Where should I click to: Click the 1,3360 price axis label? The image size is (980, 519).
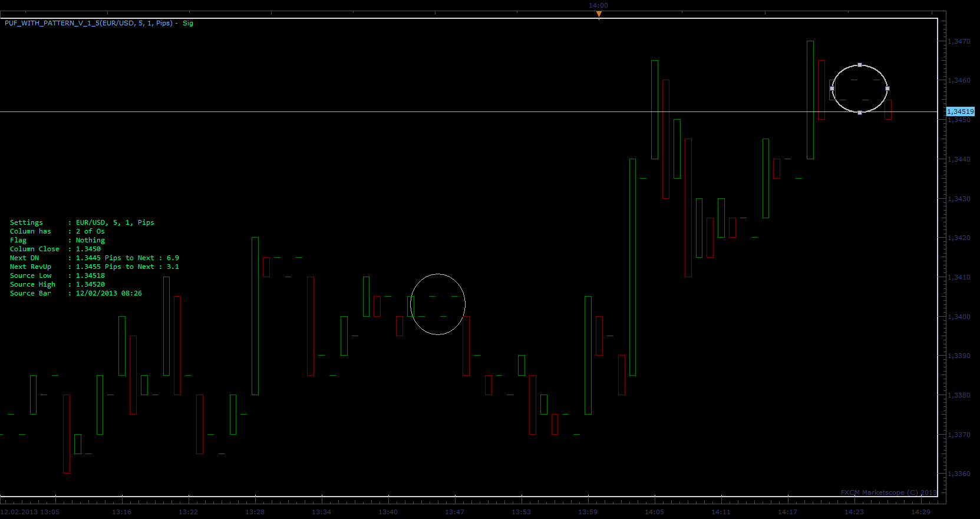959,474
